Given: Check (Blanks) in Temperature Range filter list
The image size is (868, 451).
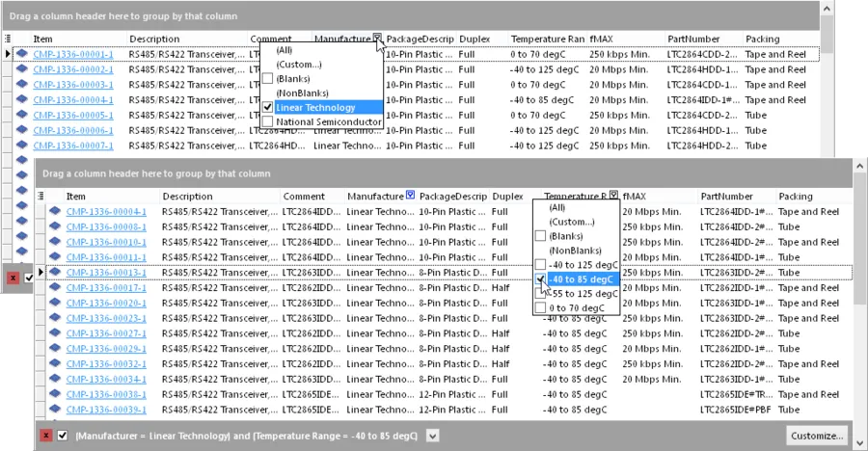Looking at the screenshot, I should pyautogui.click(x=540, y=236).
